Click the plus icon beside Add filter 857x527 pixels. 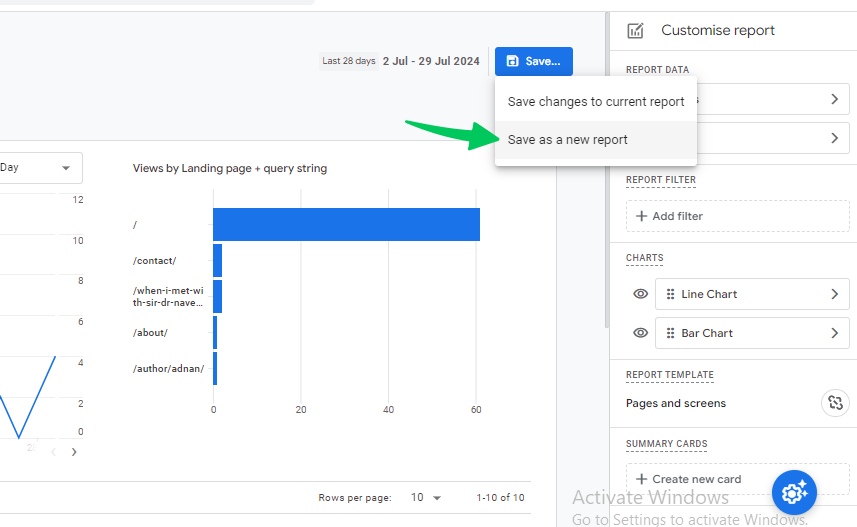click(x=642, y=216)
